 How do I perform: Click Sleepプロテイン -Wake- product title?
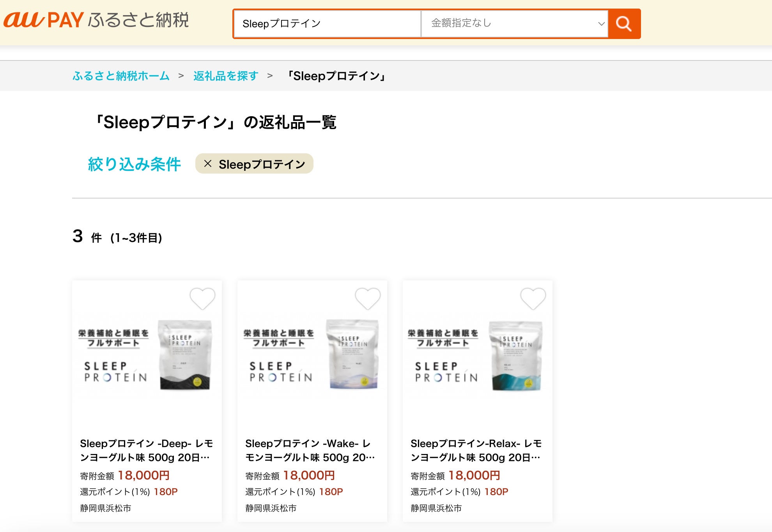point(310,450)
